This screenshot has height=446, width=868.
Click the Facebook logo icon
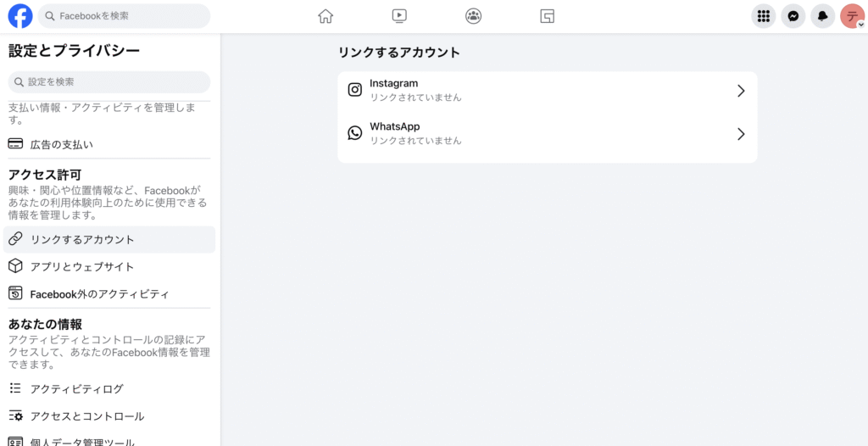click(20, 16)
